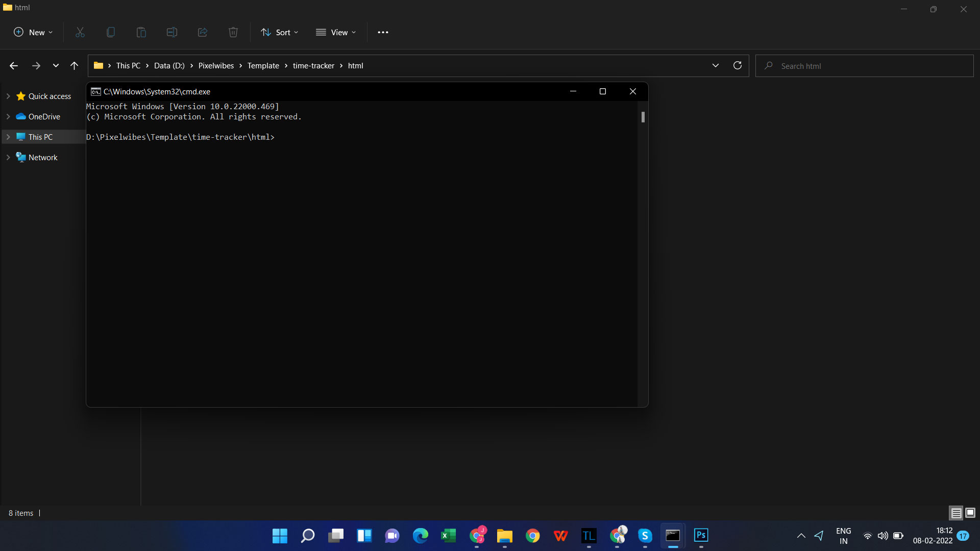Viewport: 980px width, 551px height.
Task: Expand the Network tree node
Action: click(x=8, y=157)
